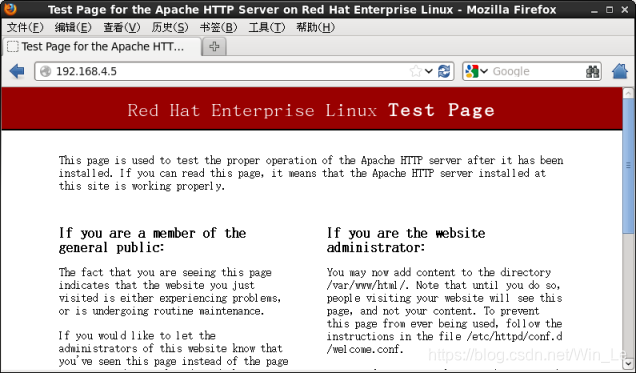Bookmark this page with the star icon

point(416,71)
